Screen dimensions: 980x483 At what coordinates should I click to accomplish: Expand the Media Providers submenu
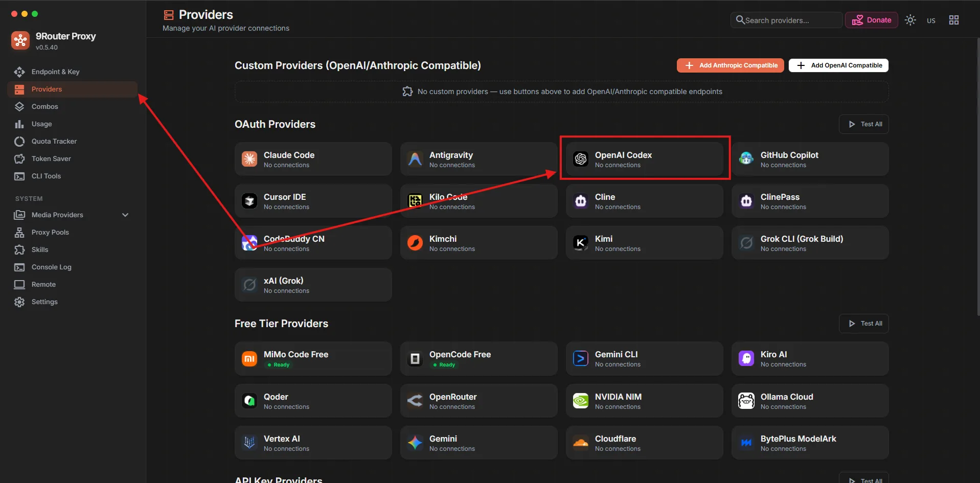click(x=125, y=215)
